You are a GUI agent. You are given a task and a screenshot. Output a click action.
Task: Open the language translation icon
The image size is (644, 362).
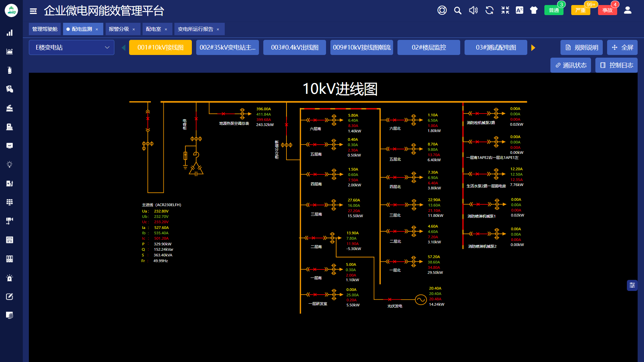click(x=519, y=10)
